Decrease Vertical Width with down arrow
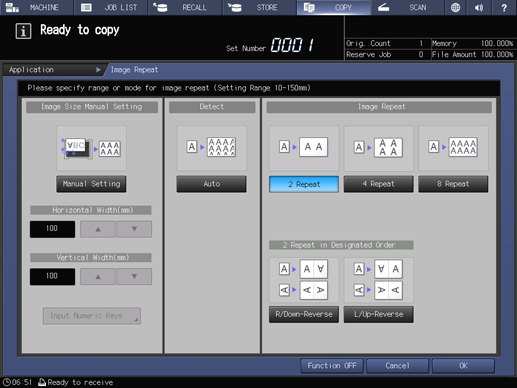This screenshot has width=517, height=388. click(x=134, y=277)
